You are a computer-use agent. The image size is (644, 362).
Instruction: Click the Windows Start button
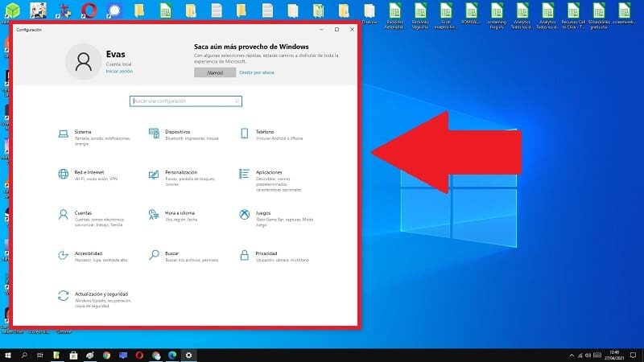pos(7,356)
